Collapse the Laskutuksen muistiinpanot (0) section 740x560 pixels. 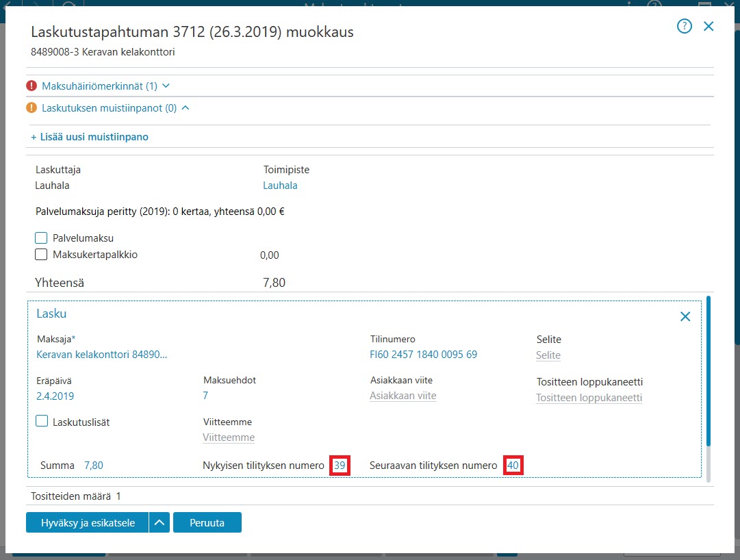[116, 108]
